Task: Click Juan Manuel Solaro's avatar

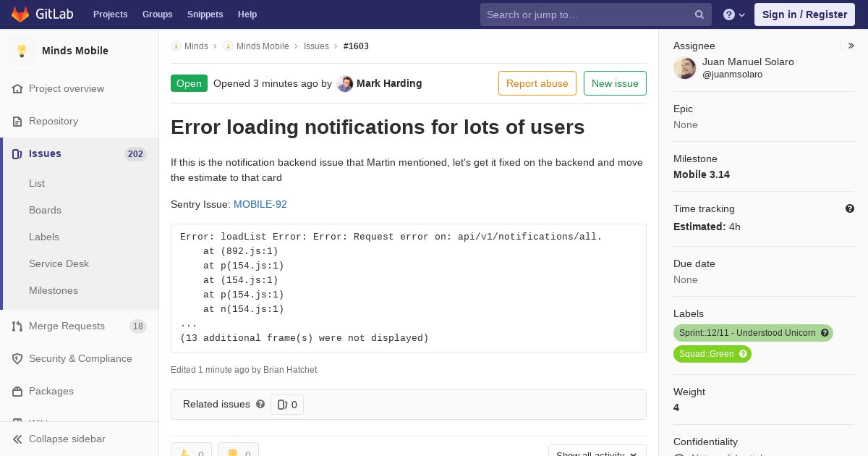Action: click(685, 68)
